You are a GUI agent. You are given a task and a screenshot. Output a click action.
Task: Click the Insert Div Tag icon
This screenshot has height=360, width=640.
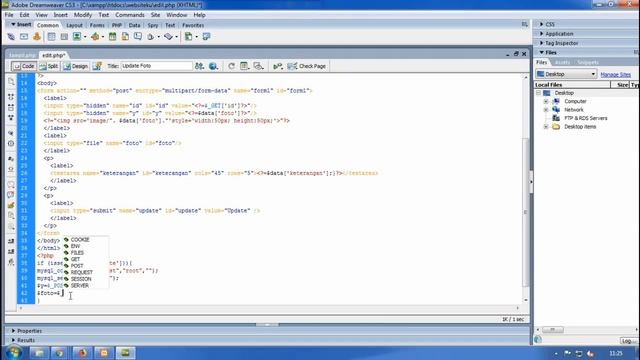[64, 37]
